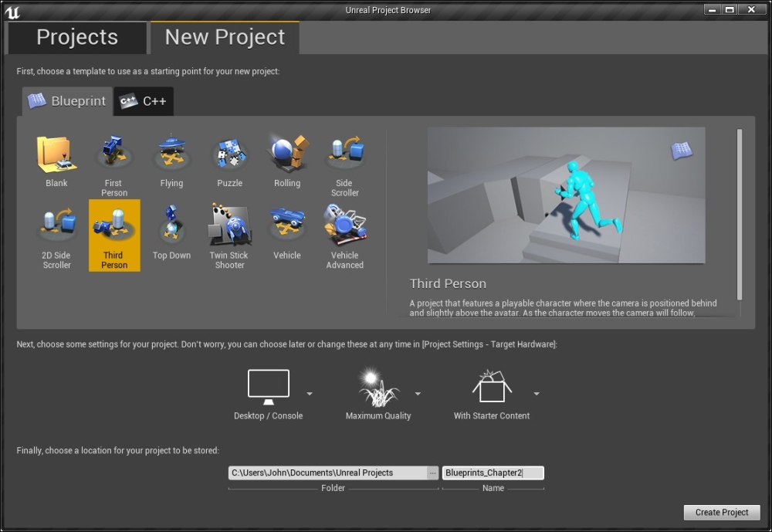Click the With Starter Content box icon
The width and height of the screenshot is (772, 532).
coord(492,386)
